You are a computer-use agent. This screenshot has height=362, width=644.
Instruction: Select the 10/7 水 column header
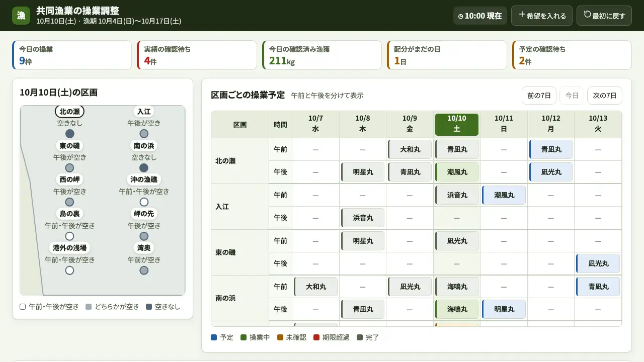click(315, 124)
